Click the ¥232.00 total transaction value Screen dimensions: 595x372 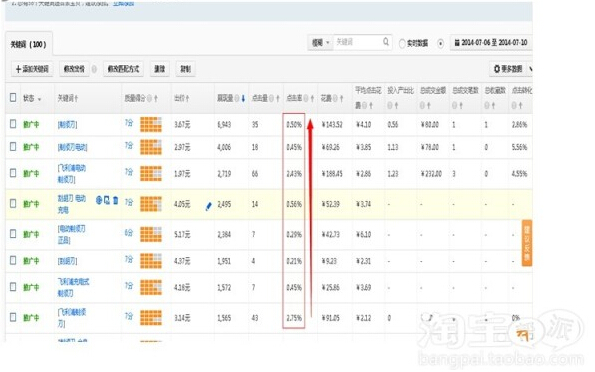coord(431,174)
